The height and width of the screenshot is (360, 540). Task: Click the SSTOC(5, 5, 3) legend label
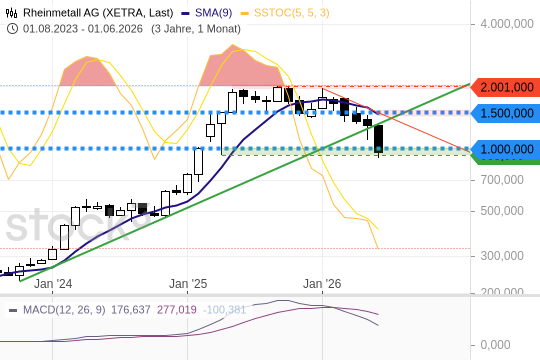point(292,13)
